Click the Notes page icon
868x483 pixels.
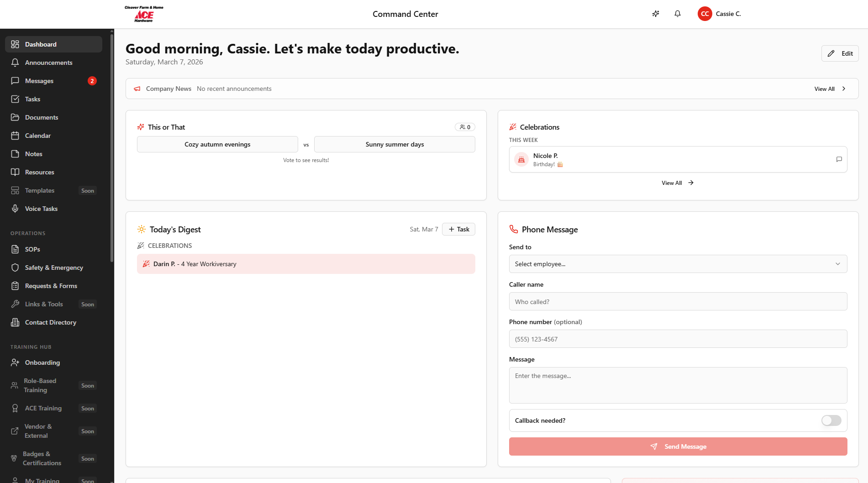[x=15, y=154]
